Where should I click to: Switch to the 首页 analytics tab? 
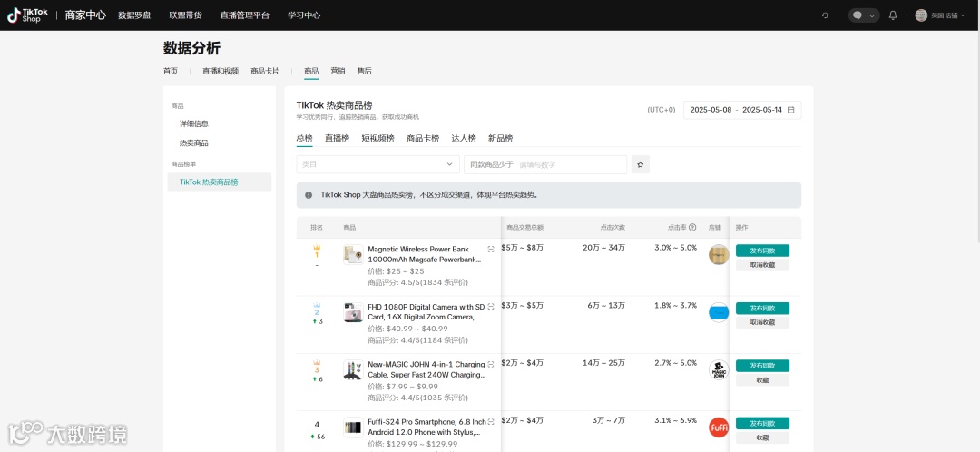pyautogui.click(x=171, y=72)
